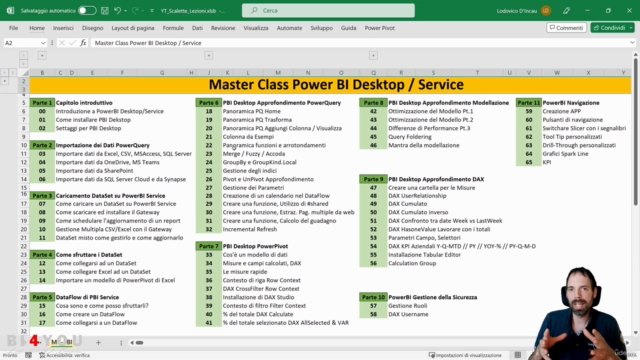Open the Power Pivot ribbon tab

(x=380, y=28)
